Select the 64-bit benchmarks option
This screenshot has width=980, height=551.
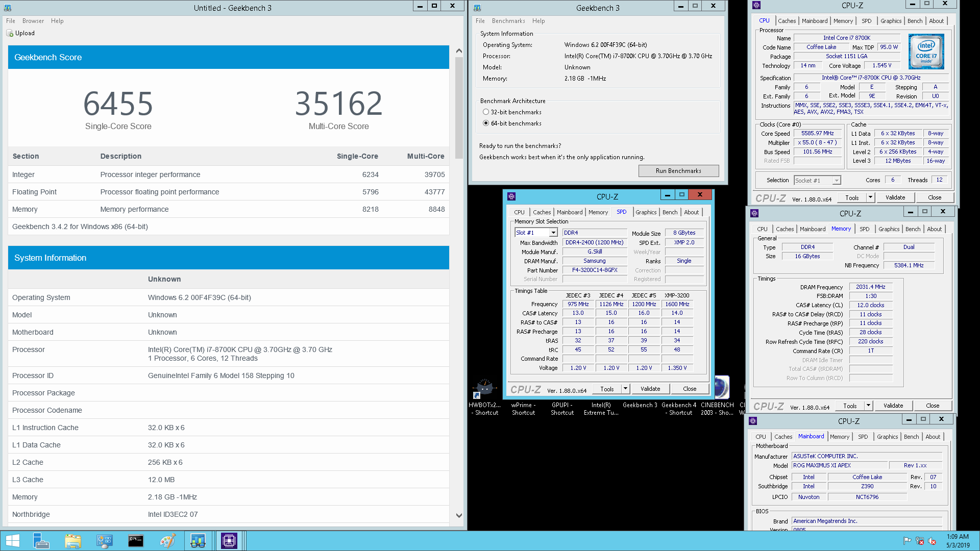pyautogui.click(x=486, y=123)
